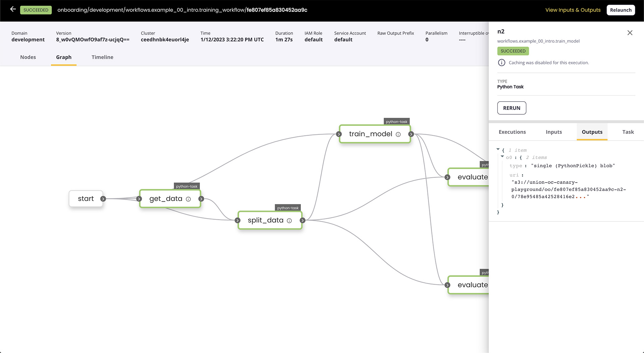Collapse the o0 output tree entry
Screen dimensions: 644x353
tap(502, 156)
